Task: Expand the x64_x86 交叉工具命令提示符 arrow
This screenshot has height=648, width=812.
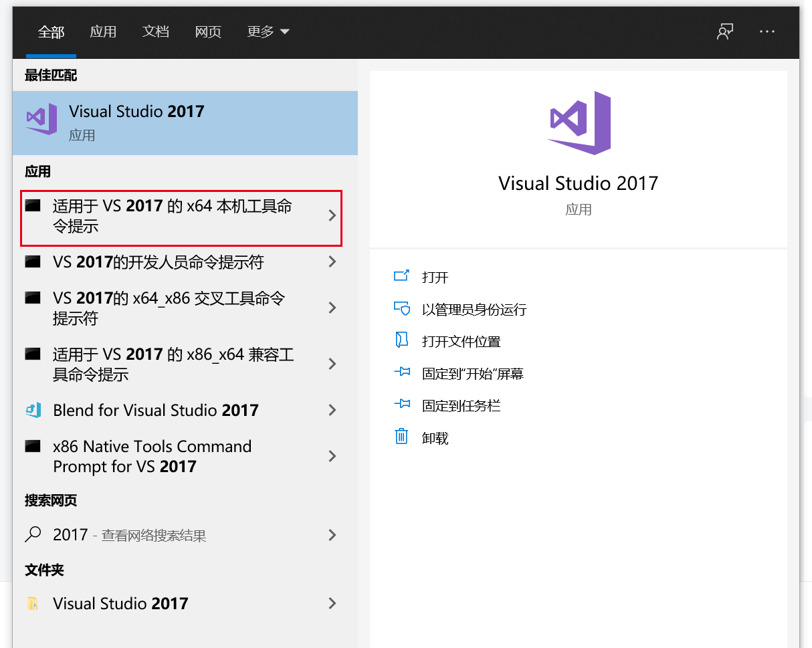Action: click(332, 308)
